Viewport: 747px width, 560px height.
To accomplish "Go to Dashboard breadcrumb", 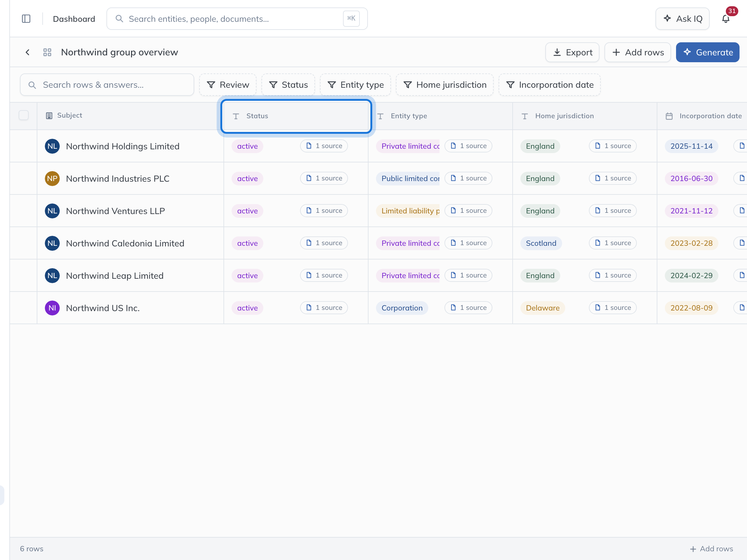I will point(74,19).
